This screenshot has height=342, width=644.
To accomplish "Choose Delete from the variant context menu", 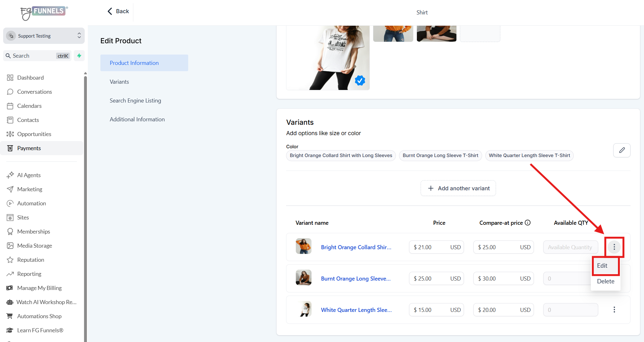I will pyautogui.click(x=605, y=281).
